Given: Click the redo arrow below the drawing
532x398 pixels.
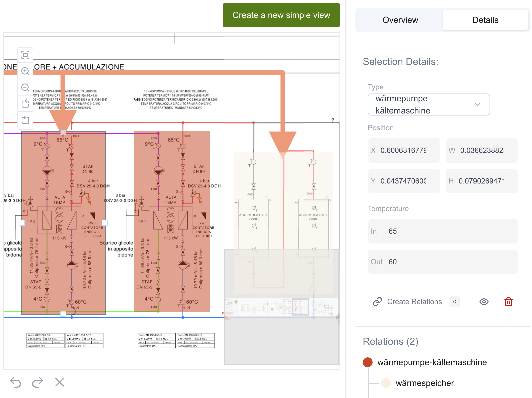Looking at the screenshot, I should point(37,382).
